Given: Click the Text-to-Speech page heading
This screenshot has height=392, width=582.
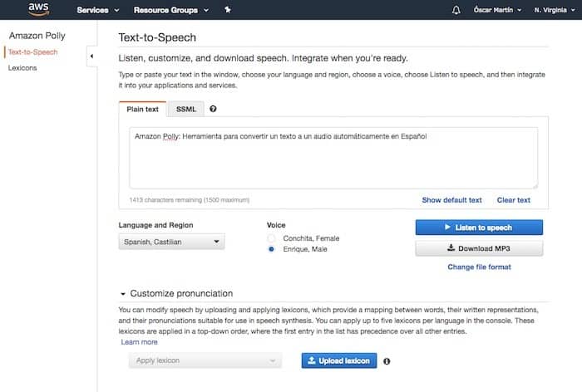Looking at the screenshot, I should (x=157, y=37).
